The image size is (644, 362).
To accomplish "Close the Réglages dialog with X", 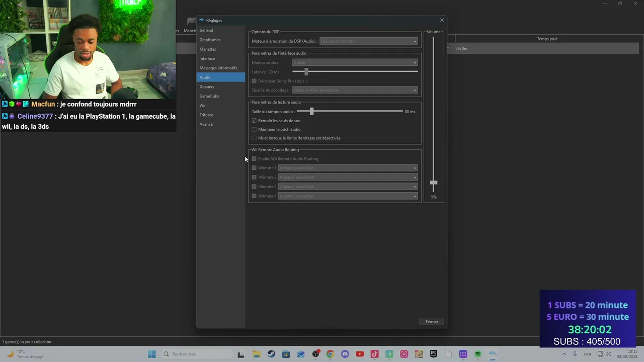I will pos(442,20).
